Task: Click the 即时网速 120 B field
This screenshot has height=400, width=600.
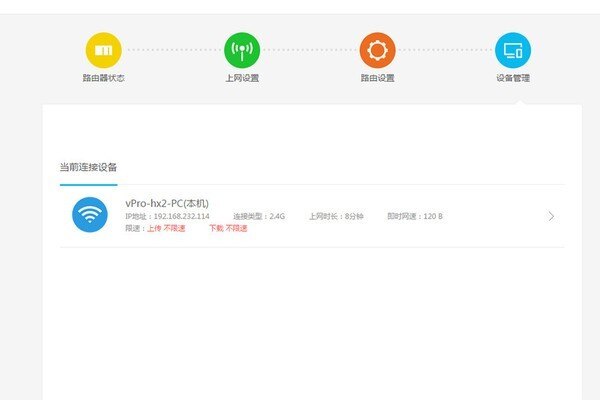Action: click(x=414, y=216)
